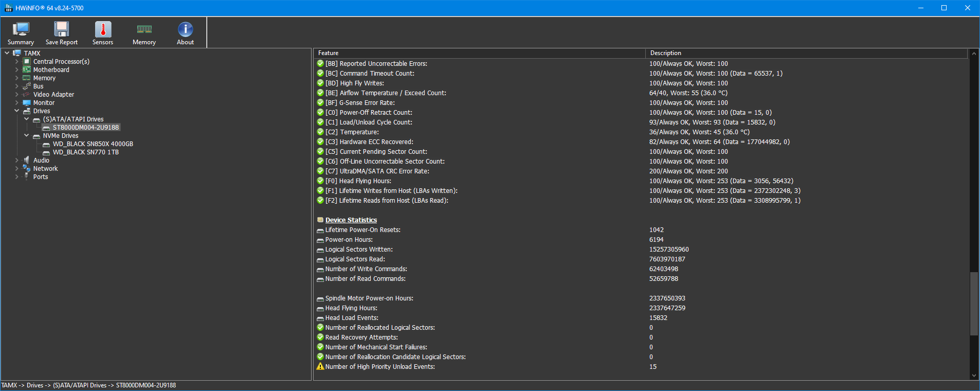Viewport: 980px width, 391px height.
Task: Expand the Network node
Action: click(16, 168)
